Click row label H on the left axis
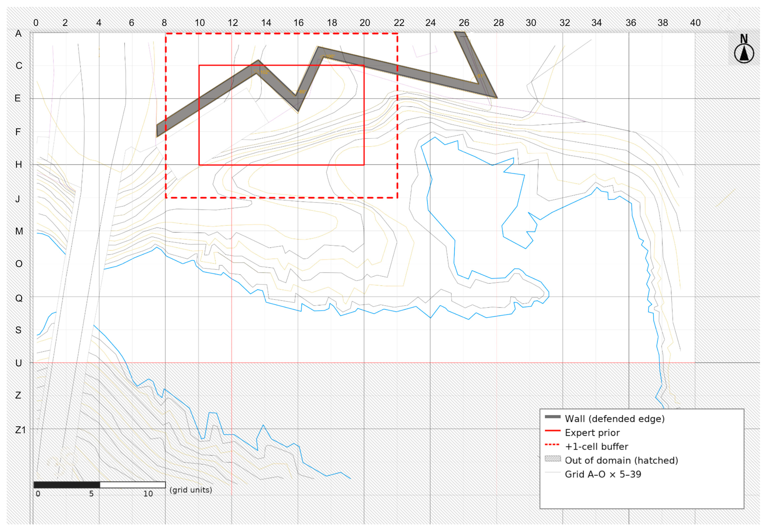 (x=19, y=165)
